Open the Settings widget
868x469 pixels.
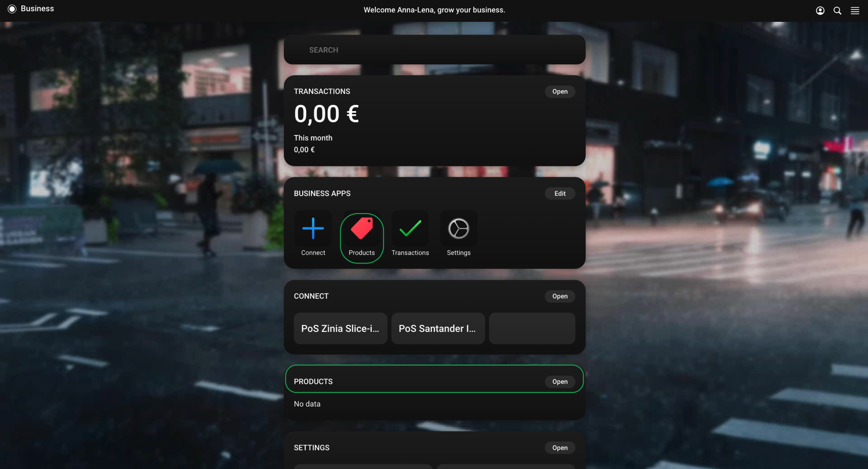[560, 448]
